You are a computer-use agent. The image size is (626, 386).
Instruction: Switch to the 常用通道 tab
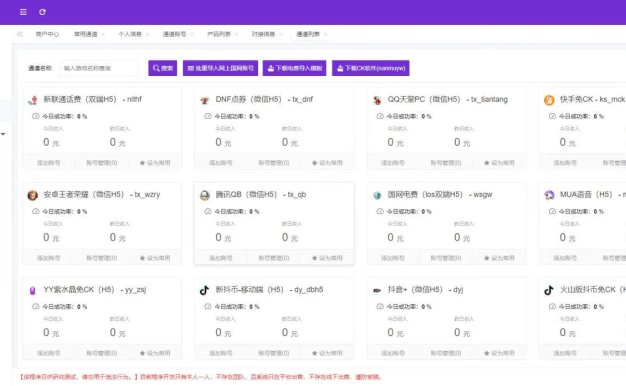click(85, 34)
